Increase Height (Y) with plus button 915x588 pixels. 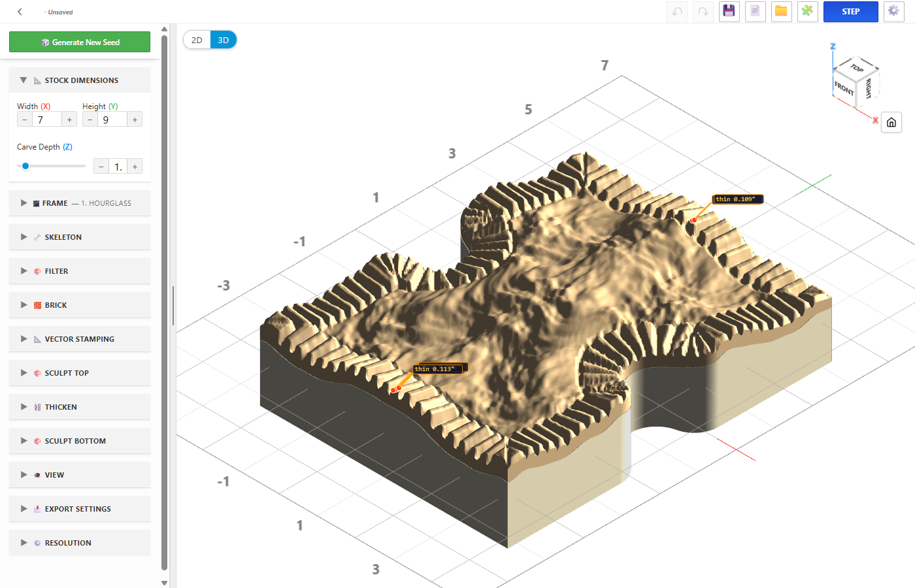coord(135,120)
